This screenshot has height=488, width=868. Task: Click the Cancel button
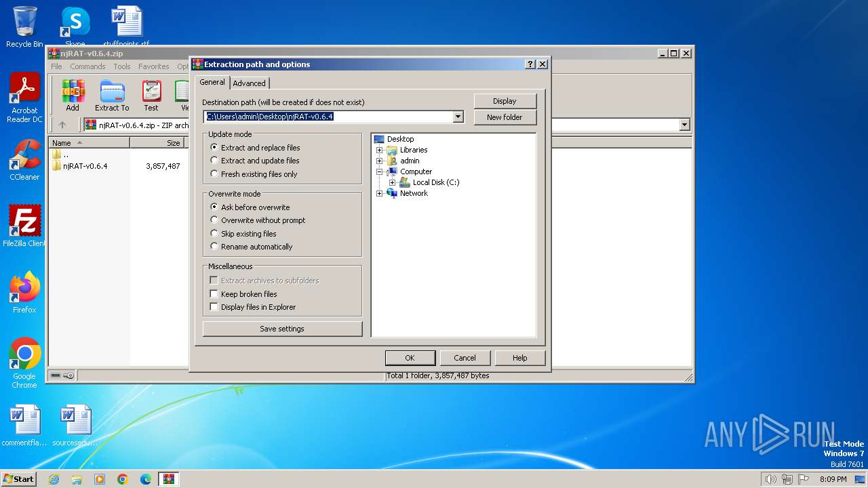(465, 358)
